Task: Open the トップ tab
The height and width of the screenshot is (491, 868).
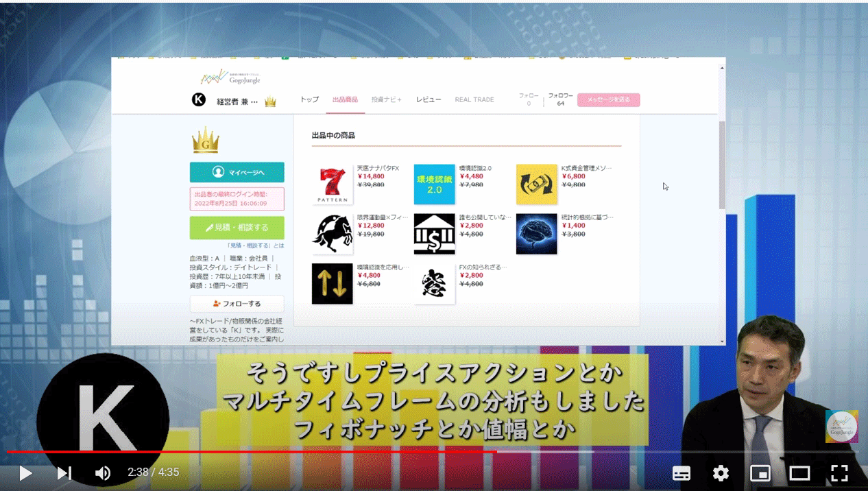Action: [309, 100]
